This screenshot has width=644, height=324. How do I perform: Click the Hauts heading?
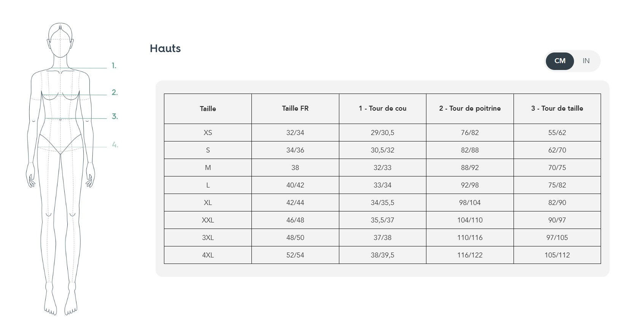pyautogui.click(x=165, y=48)
